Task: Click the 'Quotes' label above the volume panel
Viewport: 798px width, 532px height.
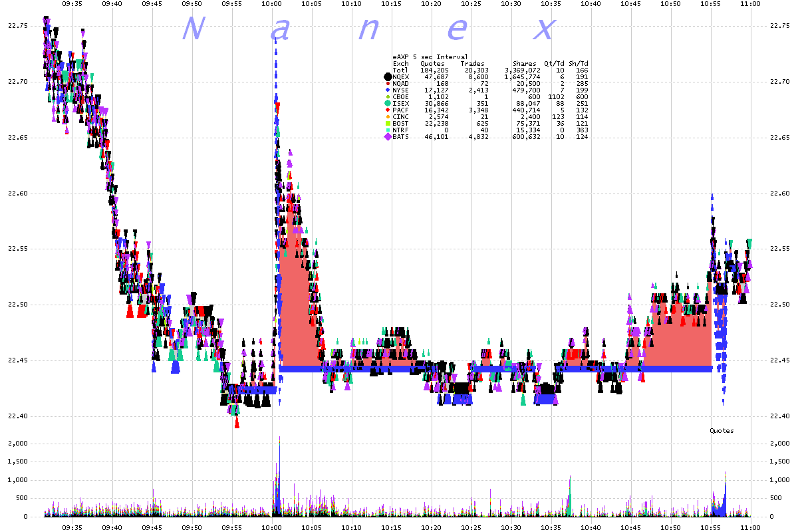Action: [722, 431]
